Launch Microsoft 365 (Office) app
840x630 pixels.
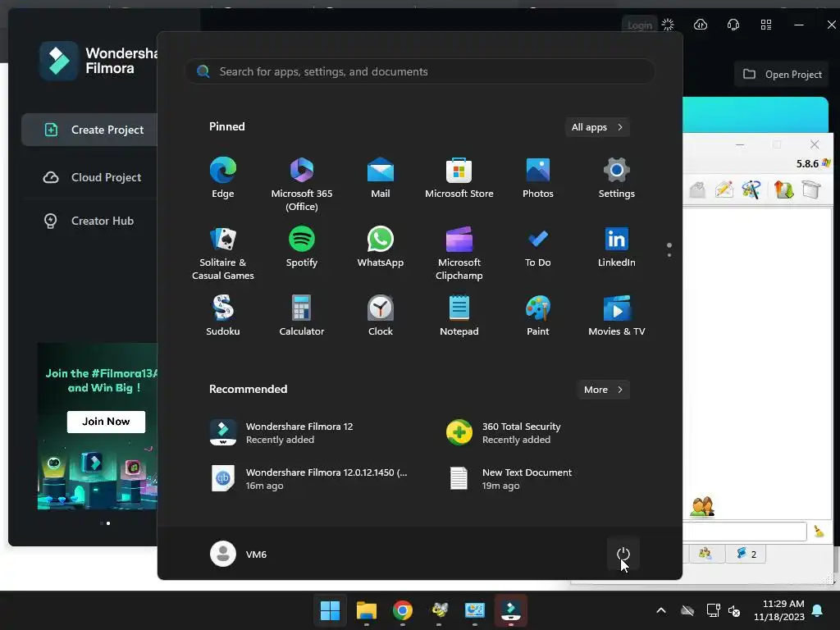coord(302,185)
